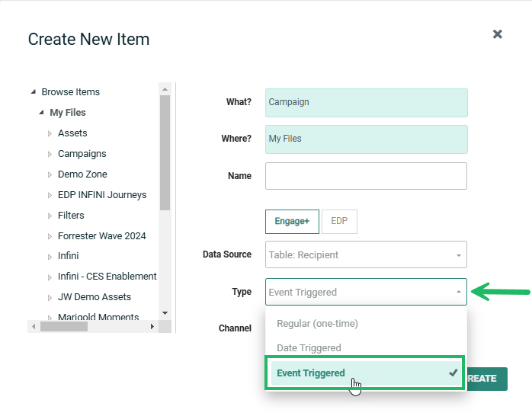Expand the Assets folder arrow
The image size is (532, 416).
[50, 133]
